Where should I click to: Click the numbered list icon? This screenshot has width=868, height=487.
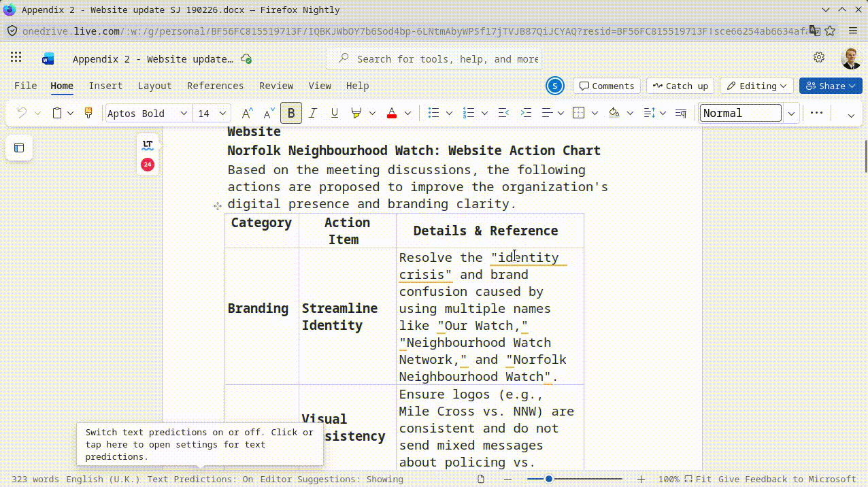pos(469,114)
